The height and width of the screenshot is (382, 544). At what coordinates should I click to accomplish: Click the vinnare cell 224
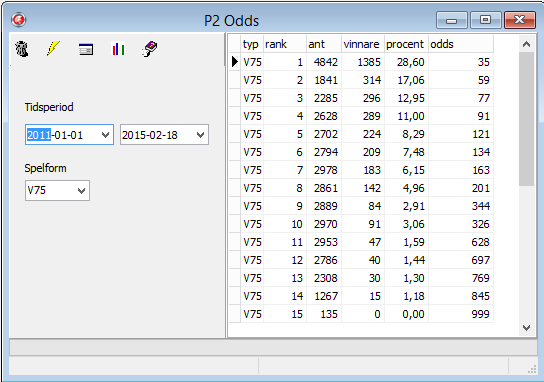click(x=363, y=134)
